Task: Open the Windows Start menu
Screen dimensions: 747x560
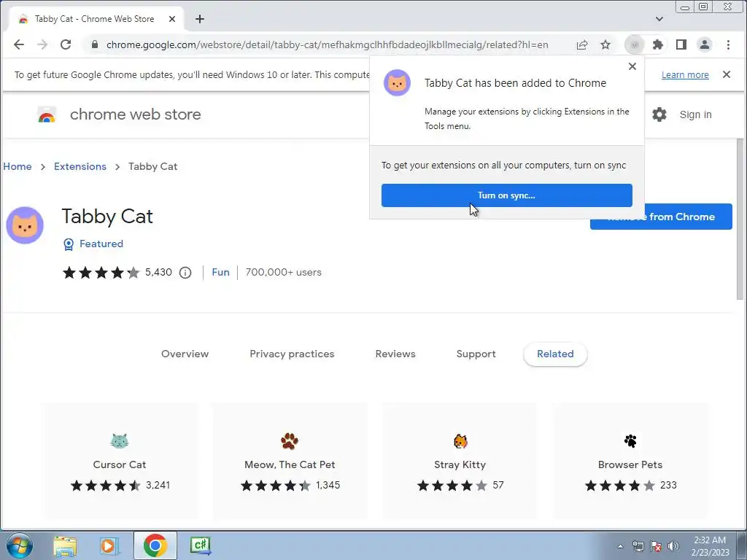Action: click(20, 545)
